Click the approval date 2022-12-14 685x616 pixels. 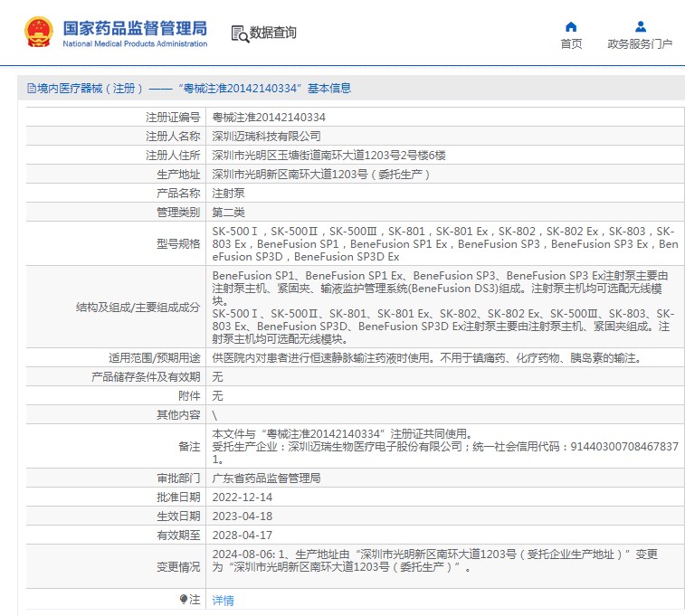click(242, 498)
